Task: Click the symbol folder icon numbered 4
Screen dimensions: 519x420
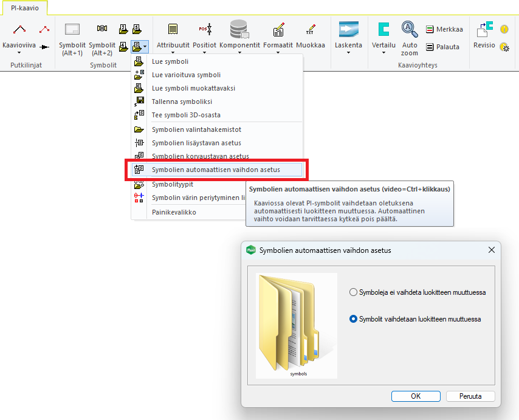Action: (123, 47)
